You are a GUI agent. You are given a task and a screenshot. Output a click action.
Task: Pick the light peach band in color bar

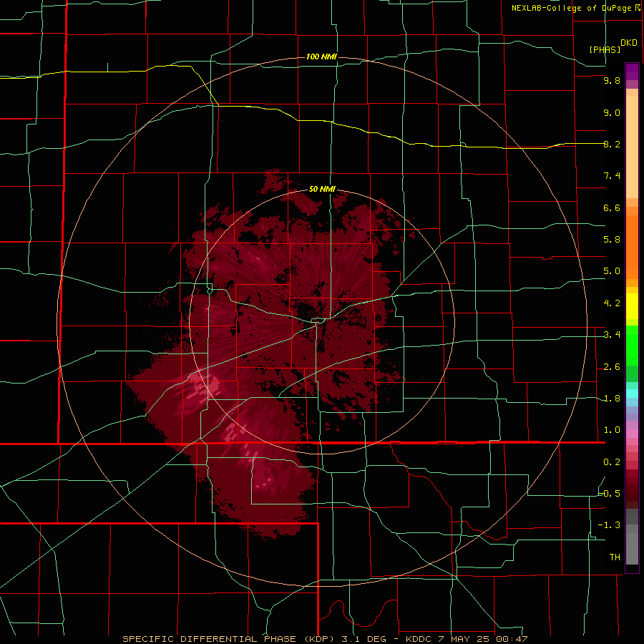[x=632, y=147]
